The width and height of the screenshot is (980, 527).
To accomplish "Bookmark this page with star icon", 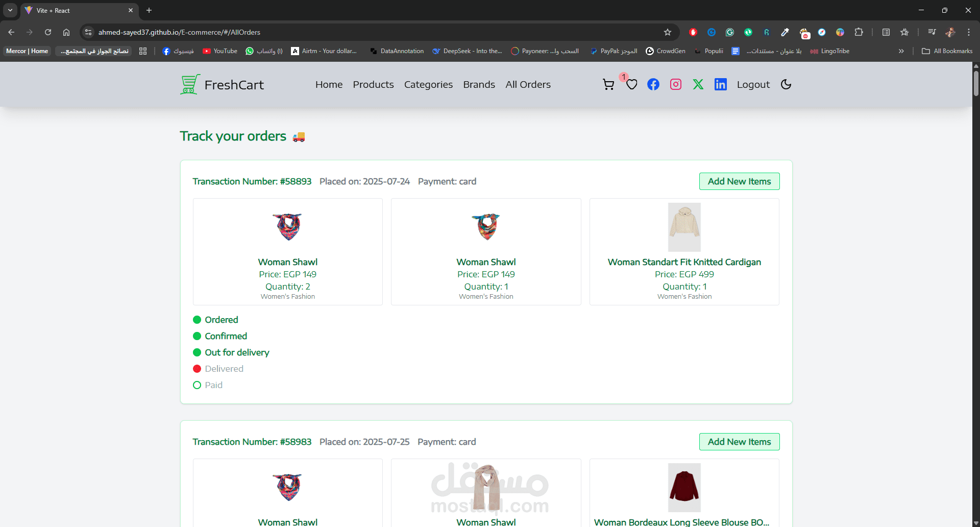I will (668, 32).
